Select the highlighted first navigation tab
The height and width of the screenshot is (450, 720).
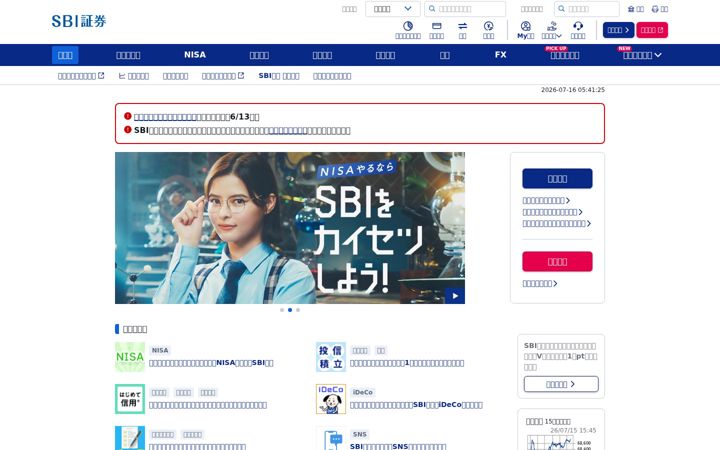click(x=65, y=55)
